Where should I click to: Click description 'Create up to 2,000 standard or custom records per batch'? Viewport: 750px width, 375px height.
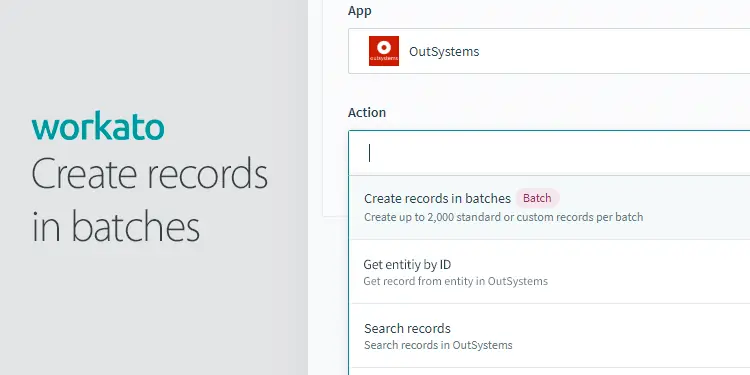click(503, 217)
